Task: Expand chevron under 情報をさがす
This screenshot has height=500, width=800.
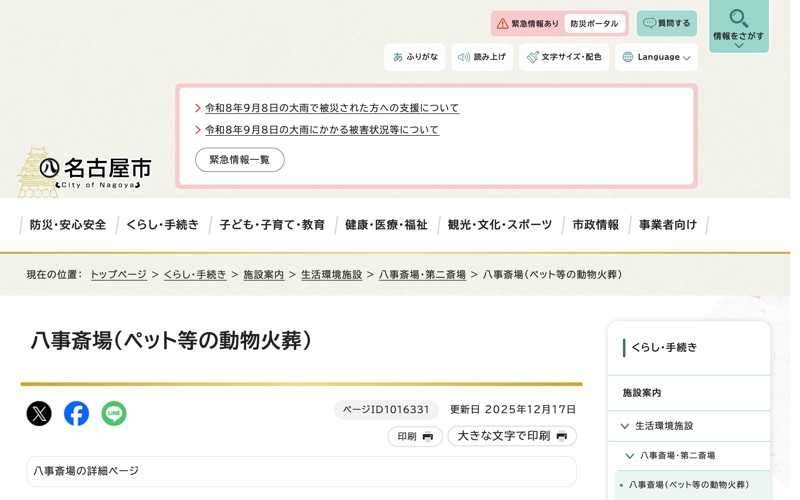Action: [738, 45]
